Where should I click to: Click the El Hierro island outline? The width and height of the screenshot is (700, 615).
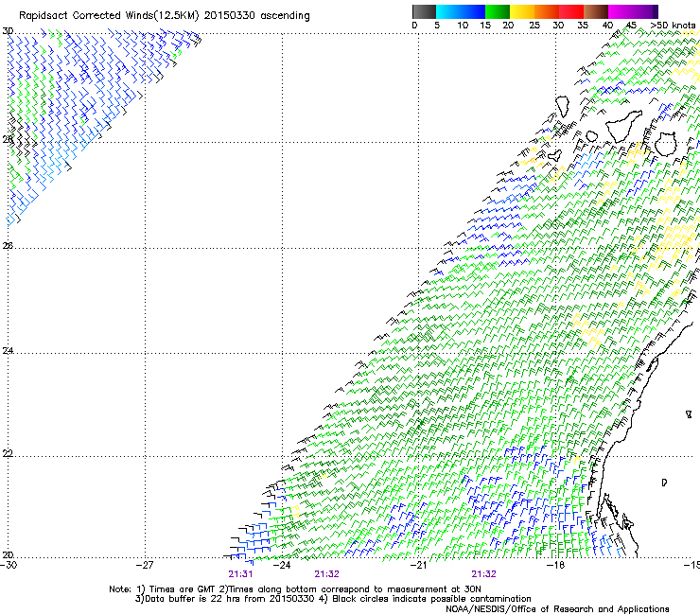[555, 155]
